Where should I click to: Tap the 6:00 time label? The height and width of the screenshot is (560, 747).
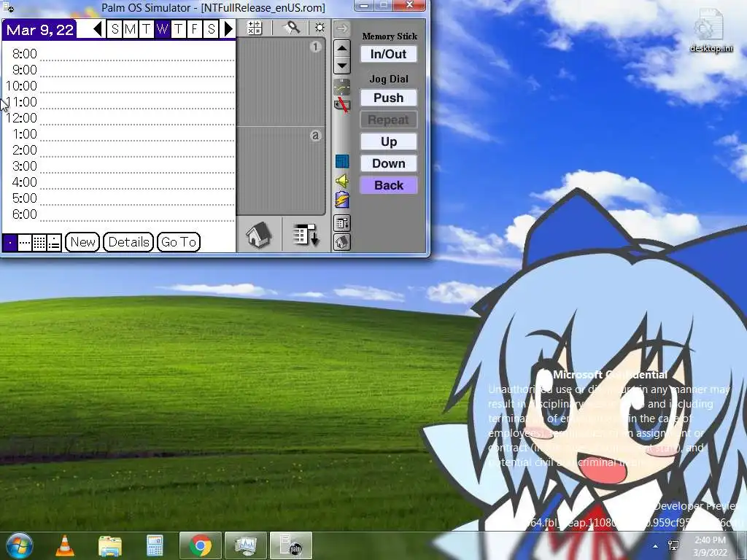pos(24,214)
